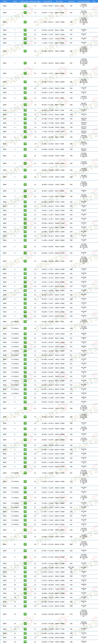This screenshot has height=644, width=98.
Task: Click fuel icon for X1 2.0 110kW row
Action: pyautogui.click(x=25, y=572)
